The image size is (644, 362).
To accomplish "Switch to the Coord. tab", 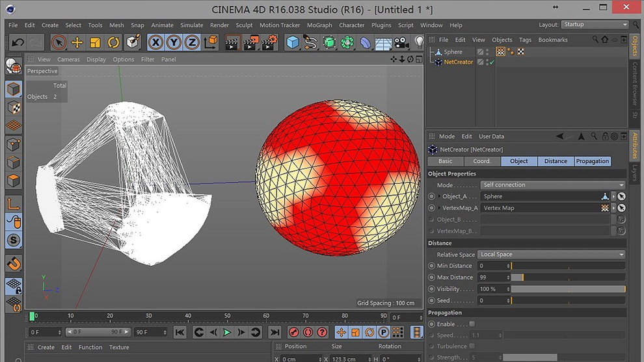I will (x=482, y=161).
